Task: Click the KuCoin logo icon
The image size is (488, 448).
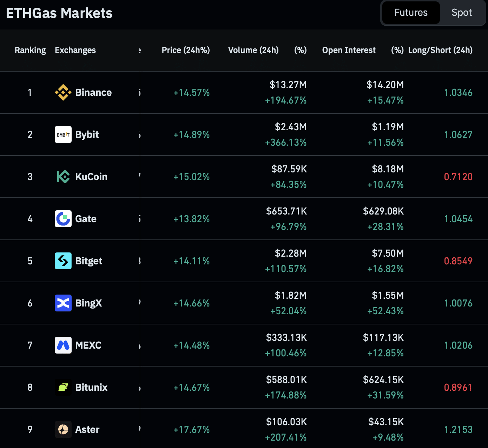Action: pos(63,177)
